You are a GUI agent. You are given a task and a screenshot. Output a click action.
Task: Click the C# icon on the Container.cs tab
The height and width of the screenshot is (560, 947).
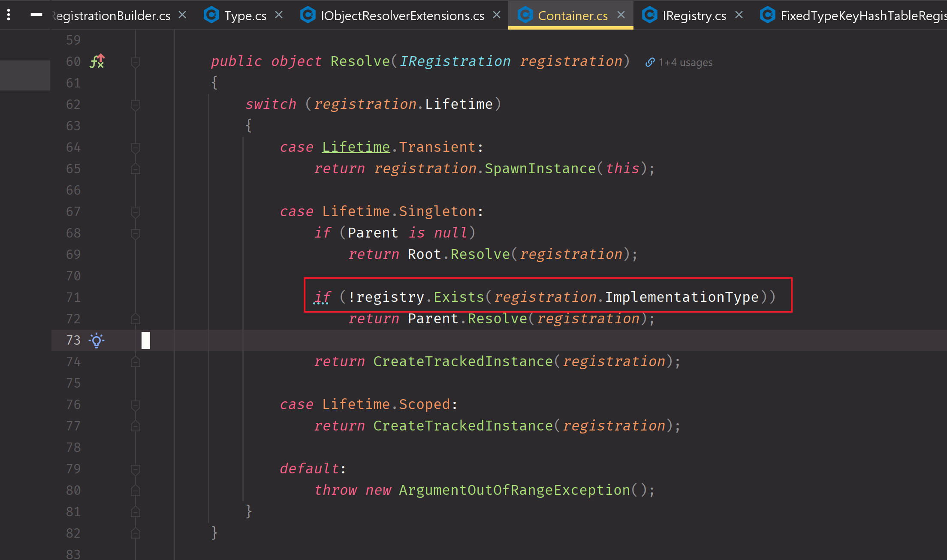click(x=525, y=15)
